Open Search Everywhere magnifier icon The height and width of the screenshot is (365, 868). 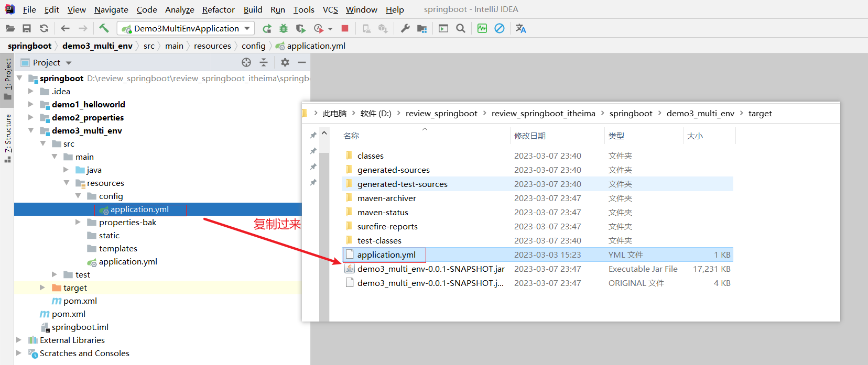pyautogui.click(x=461, y=28)
